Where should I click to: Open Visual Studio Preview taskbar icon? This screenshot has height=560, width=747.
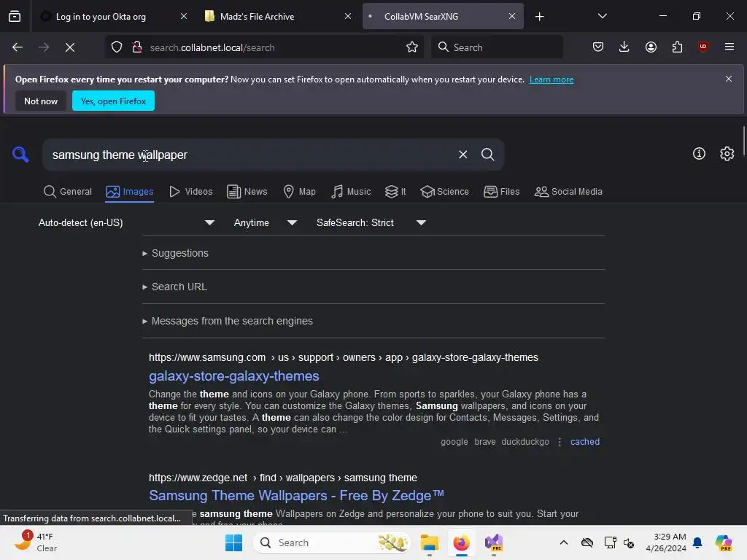point(494,542)
